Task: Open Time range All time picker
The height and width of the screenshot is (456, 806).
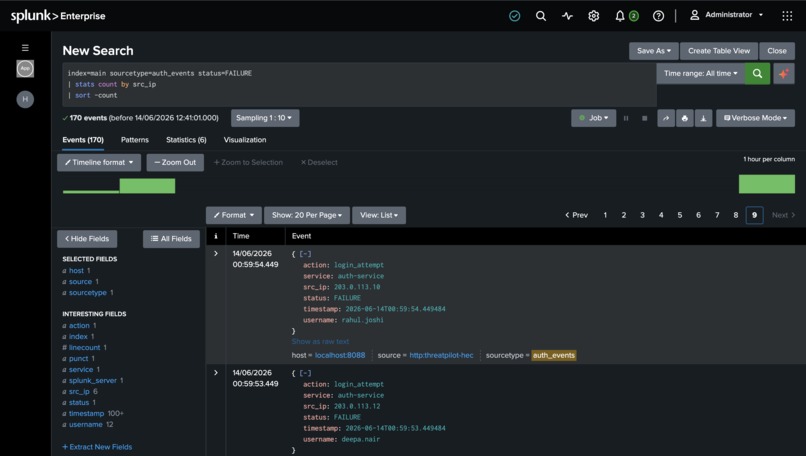Action: click(701, 74)
